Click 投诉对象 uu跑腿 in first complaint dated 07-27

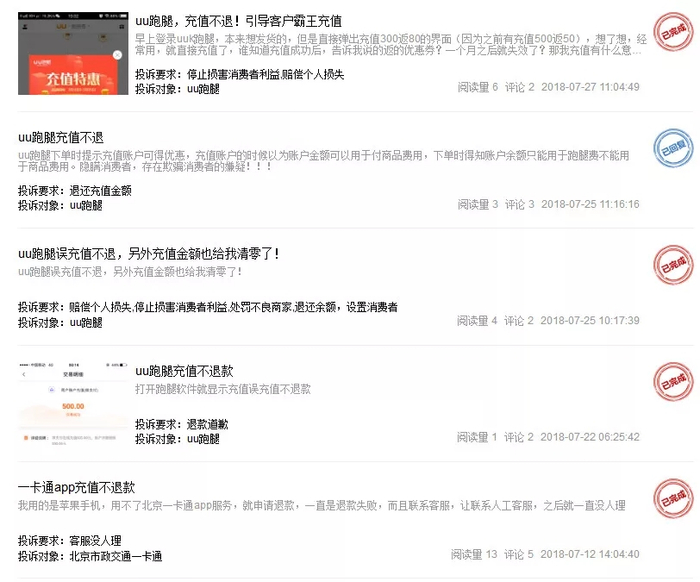coord(177,89)
